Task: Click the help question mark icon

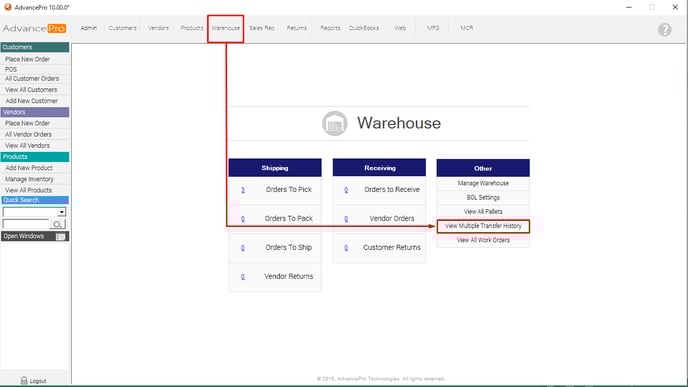Action: click(664, 29)
